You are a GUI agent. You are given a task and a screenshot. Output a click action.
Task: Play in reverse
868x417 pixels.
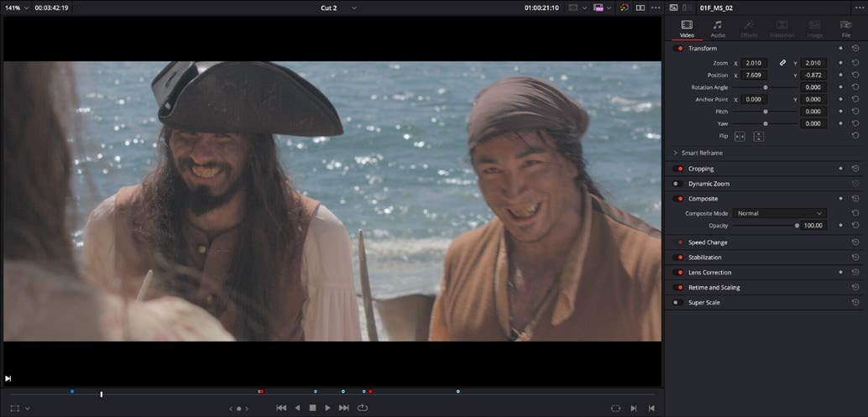[x=297, y=408]
